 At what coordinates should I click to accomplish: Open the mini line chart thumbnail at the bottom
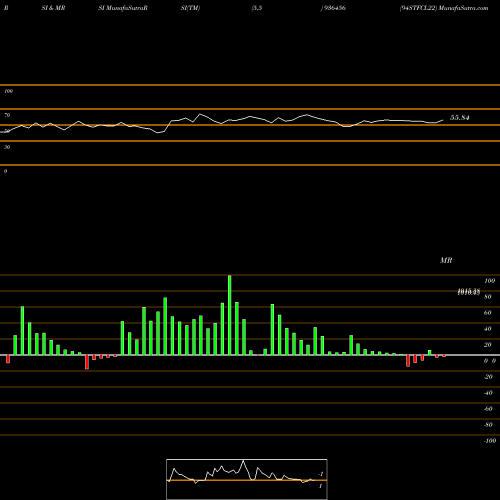click(x=247, y=479)
